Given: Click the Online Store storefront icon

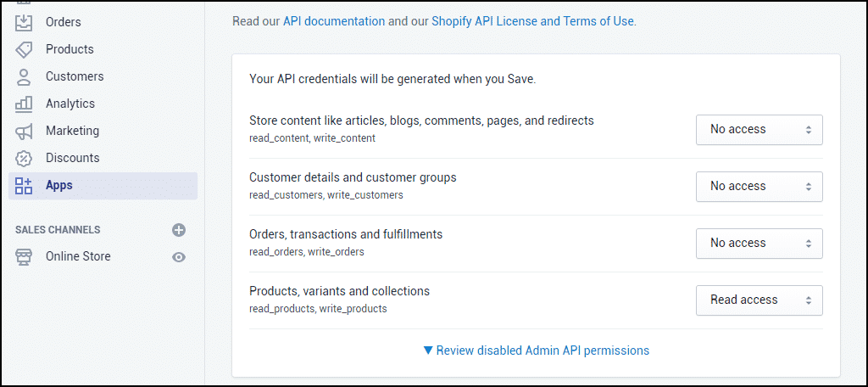Looking at the screenshot, I should (x=24, y=256).
